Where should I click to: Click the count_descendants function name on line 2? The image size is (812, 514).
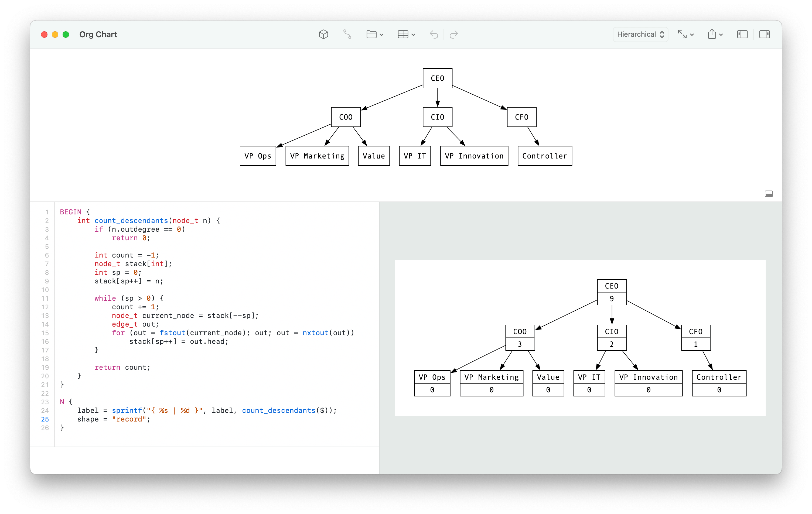coord(131,220)
